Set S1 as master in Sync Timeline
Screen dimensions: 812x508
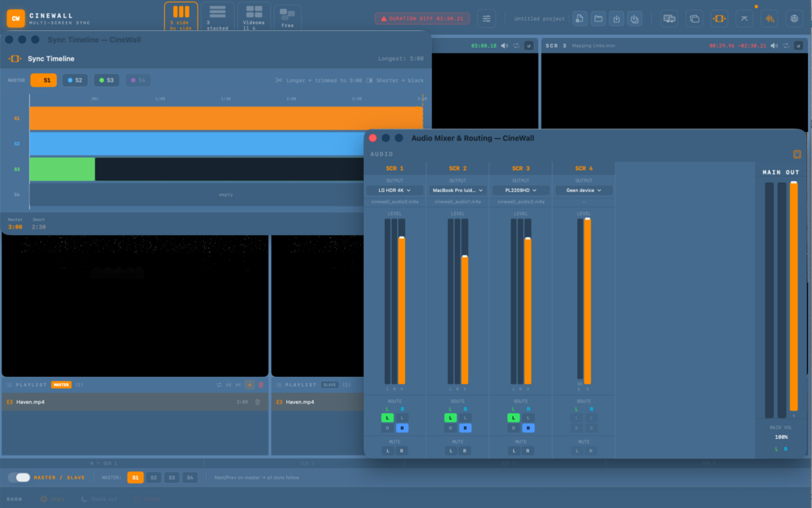pyautogui.click(x=44, y=80)
